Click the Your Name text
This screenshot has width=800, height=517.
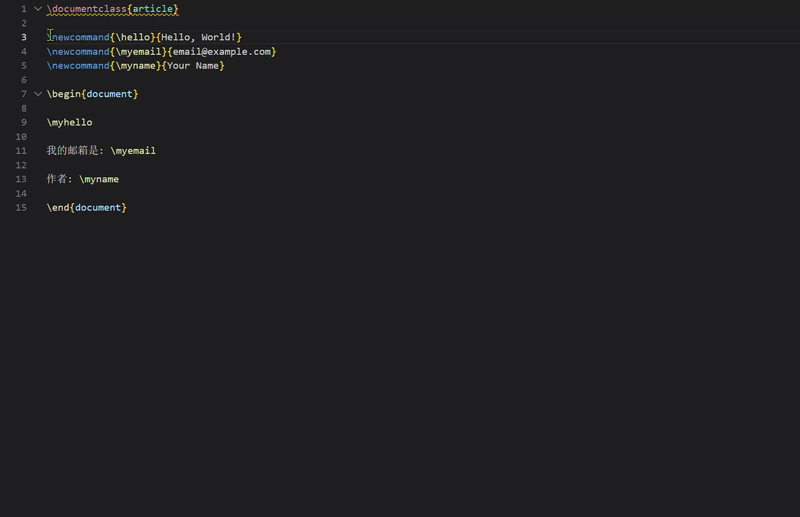[193, 65]
